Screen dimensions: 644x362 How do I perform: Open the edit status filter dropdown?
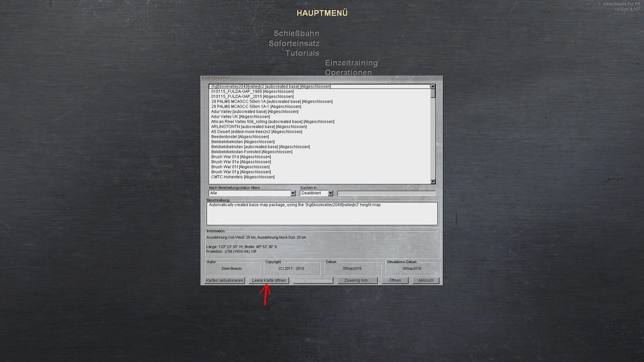coord(293,193)
